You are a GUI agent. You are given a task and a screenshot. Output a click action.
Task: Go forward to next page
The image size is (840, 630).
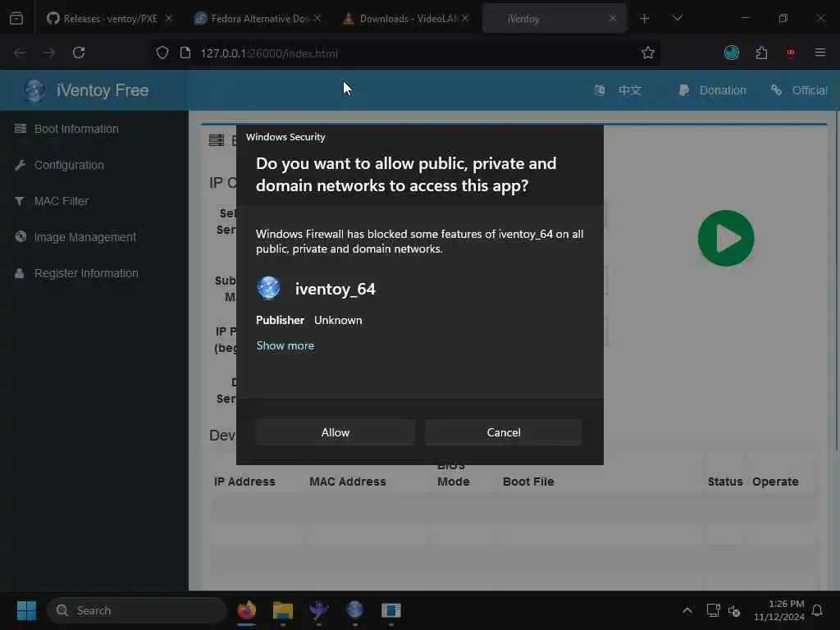(48, 52)
